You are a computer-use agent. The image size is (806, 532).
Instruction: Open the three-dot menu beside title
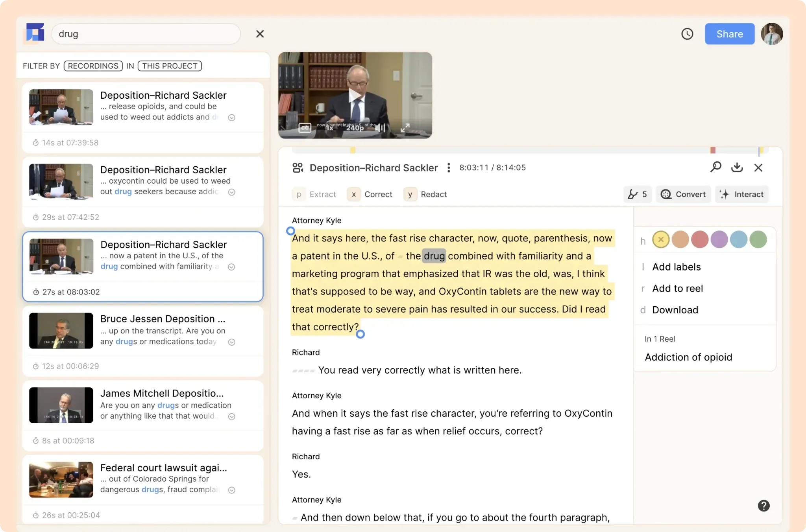click(449, 168)
